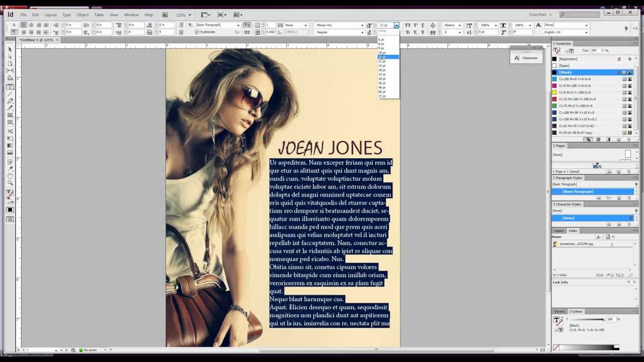Switch to the Links tab
The width and height of the screenshot is (644, 362).
tap(573, 230)
